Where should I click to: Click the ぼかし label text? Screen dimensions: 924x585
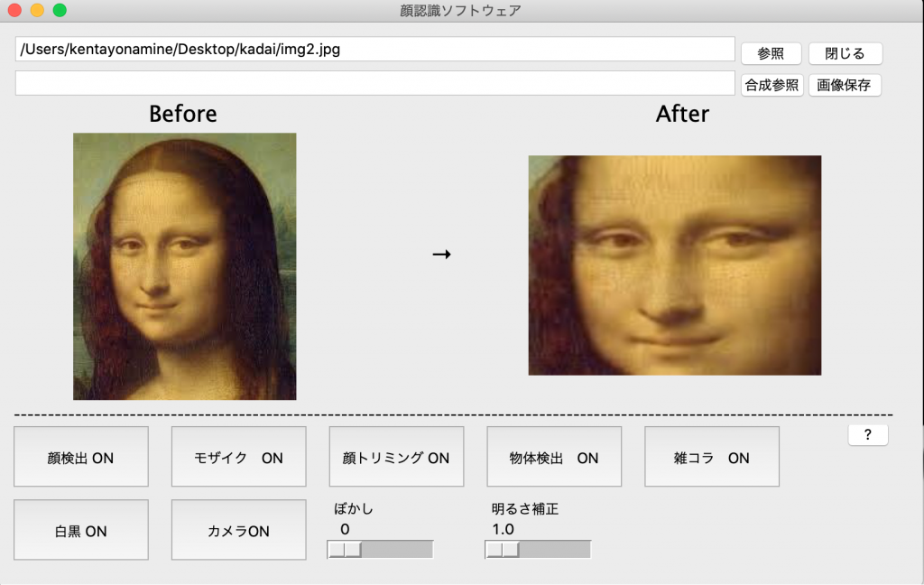pyautogui.click(x=354, y=508)
